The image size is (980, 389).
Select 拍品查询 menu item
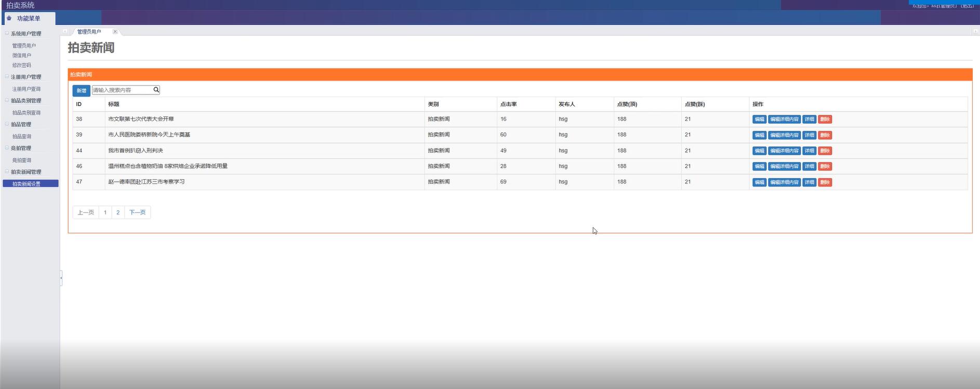tap(22, 137)
